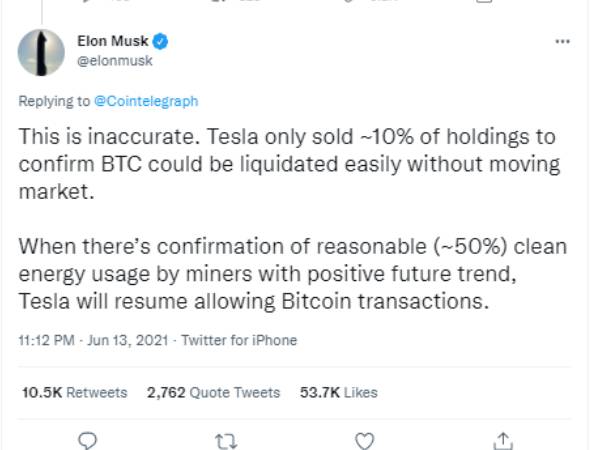Screen dimensions: 600x450
Task: Open the @elonmusk handle link
Action: pos(114,61)
